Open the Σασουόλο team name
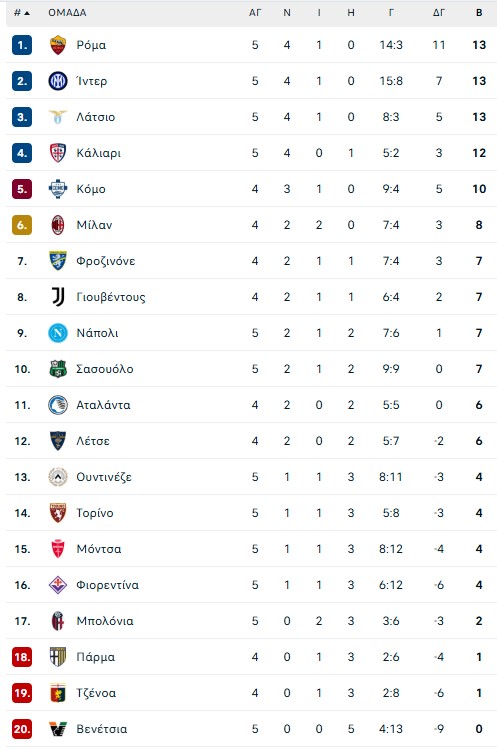 105,369
